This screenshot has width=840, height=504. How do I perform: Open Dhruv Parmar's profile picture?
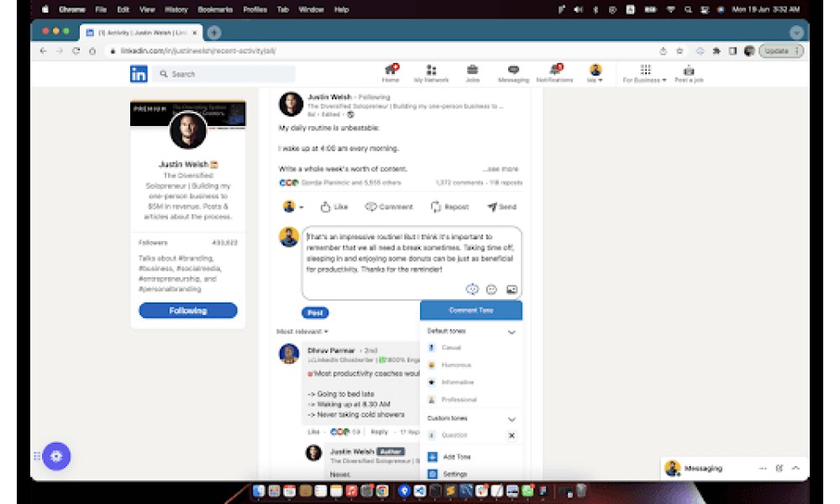(289, 354)
